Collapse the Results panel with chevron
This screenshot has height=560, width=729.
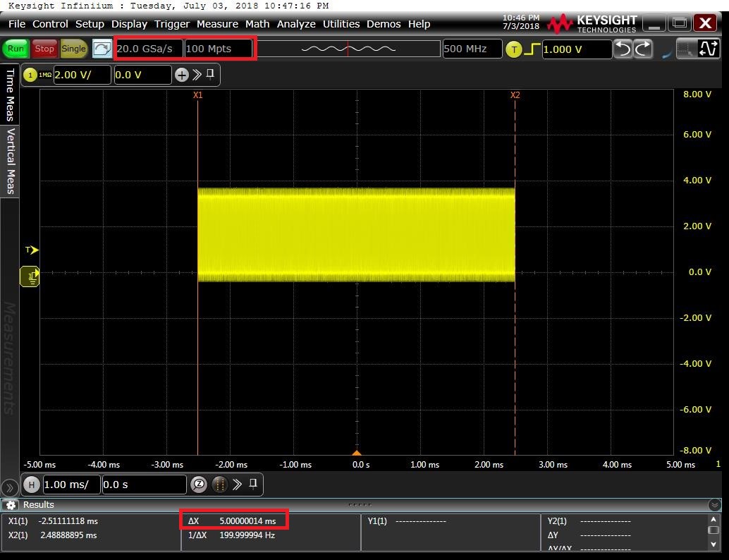[x=714, y=505]
